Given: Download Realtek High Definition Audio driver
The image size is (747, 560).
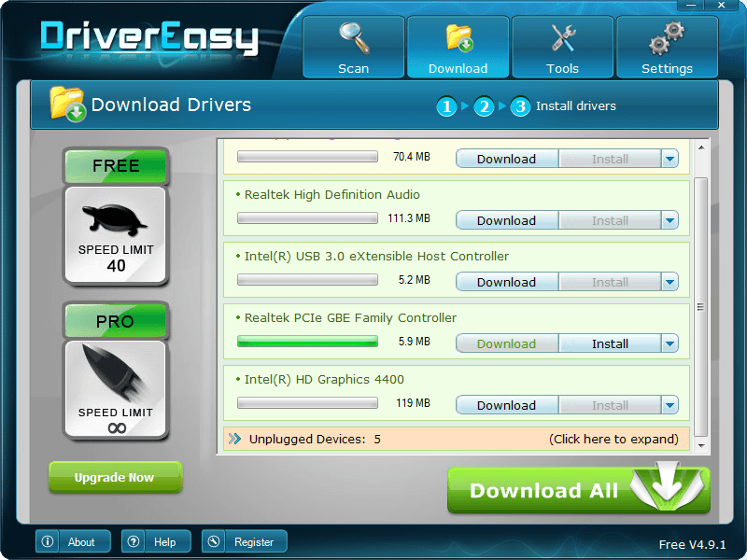Looking at the screenshot, I should tap(507, 220).
